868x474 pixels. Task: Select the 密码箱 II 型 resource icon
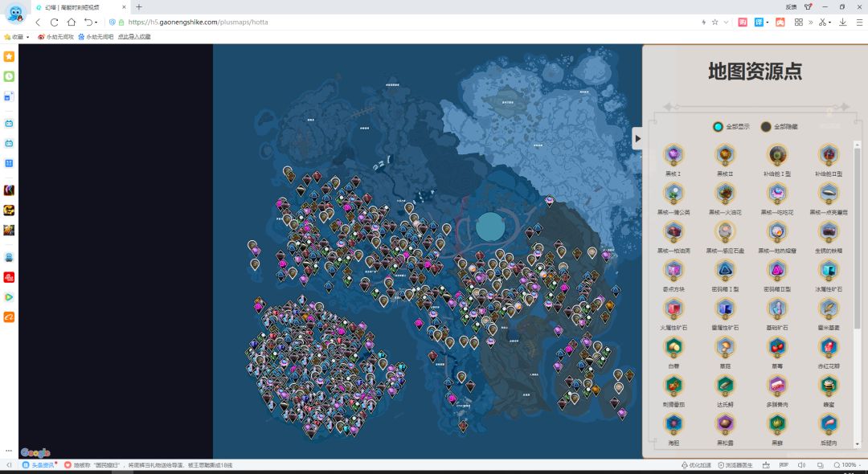tap(777, 270)
